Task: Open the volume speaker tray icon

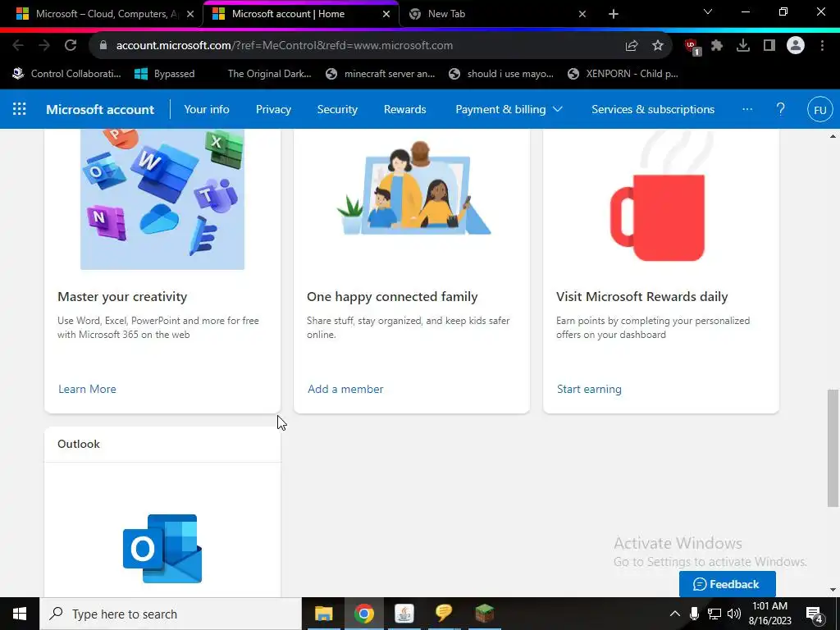Action: click(x=734, y=614)
